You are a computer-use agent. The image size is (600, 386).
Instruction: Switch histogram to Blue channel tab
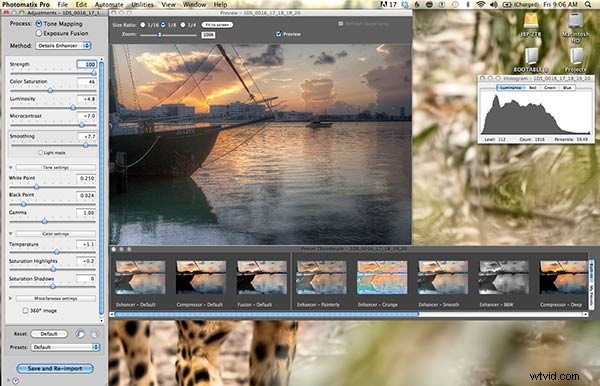567,88
